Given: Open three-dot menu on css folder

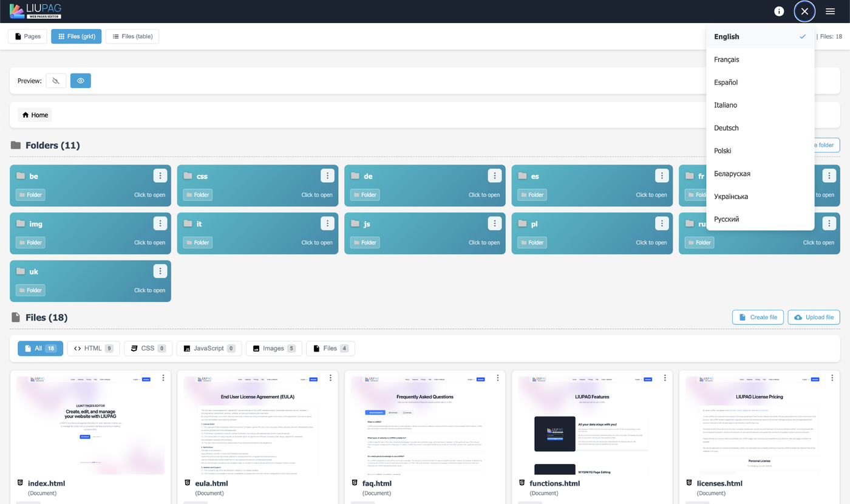Looking at the screenshot, I should click(327, 176).
